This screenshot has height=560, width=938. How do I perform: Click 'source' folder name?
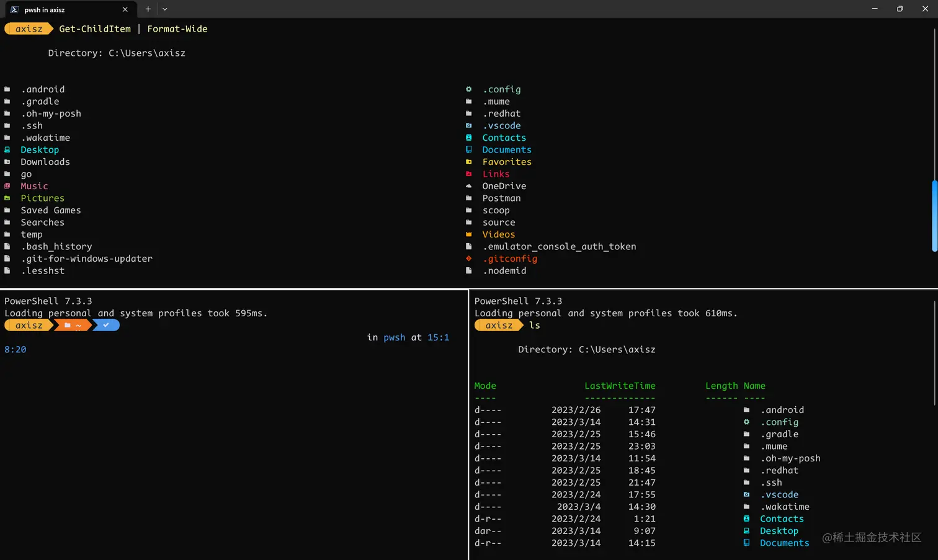coord(499,222)
